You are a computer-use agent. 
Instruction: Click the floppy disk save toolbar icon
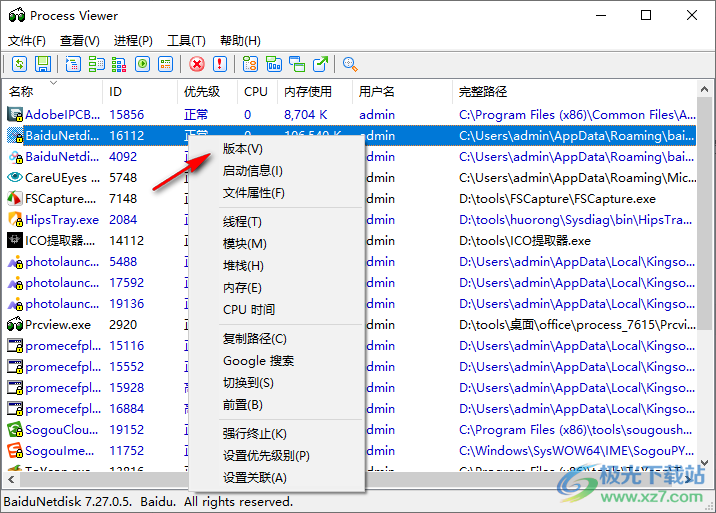click(x=43, y=64)
